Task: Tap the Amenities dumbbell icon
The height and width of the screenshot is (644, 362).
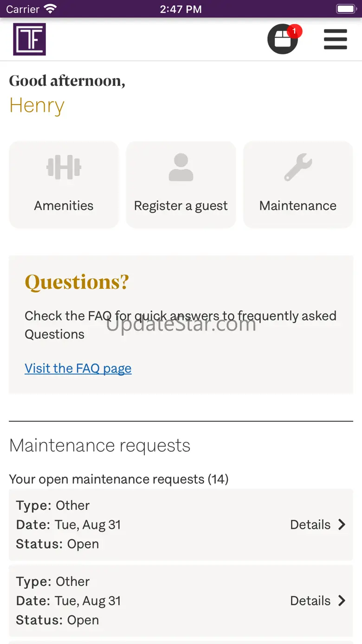Action: point(64,167)
